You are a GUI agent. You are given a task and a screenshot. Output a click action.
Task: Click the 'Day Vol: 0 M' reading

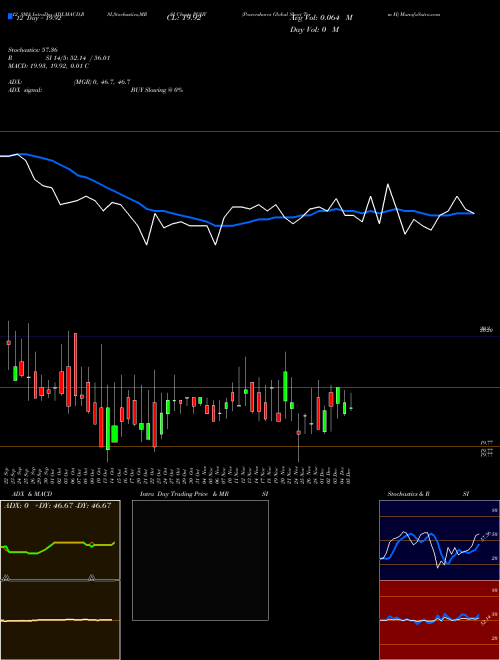click(x=314, y=30)
